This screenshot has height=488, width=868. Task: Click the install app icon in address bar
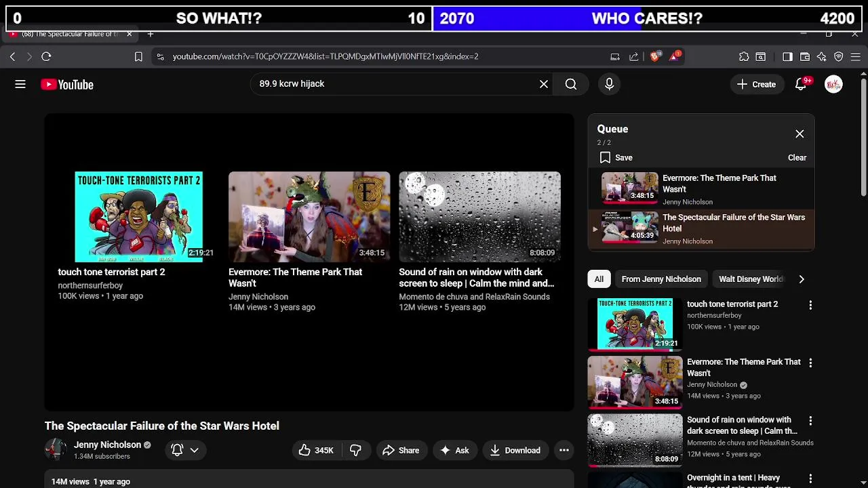point(615,57)
